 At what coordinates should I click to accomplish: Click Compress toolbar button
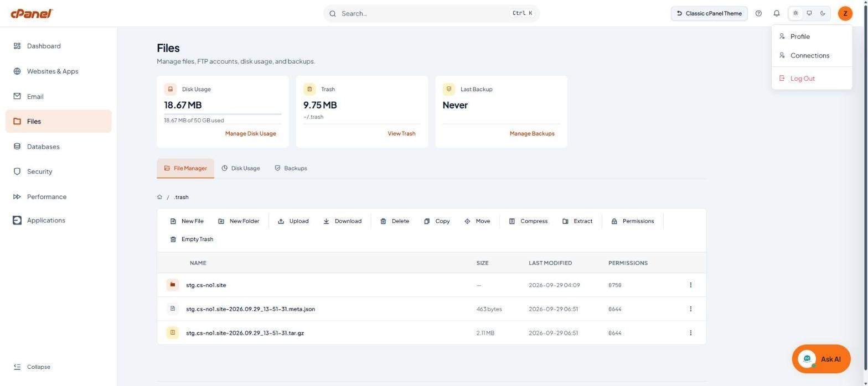click(x=528, y=221)
